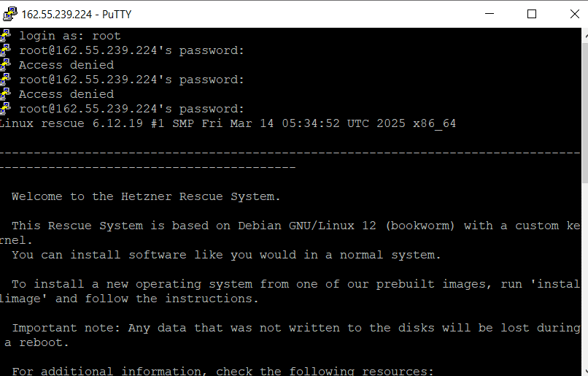Click the PuTTY icon beside the second password prompt
Screen dimensions: 588x376
pyautogui.click(x=5, y=80)
